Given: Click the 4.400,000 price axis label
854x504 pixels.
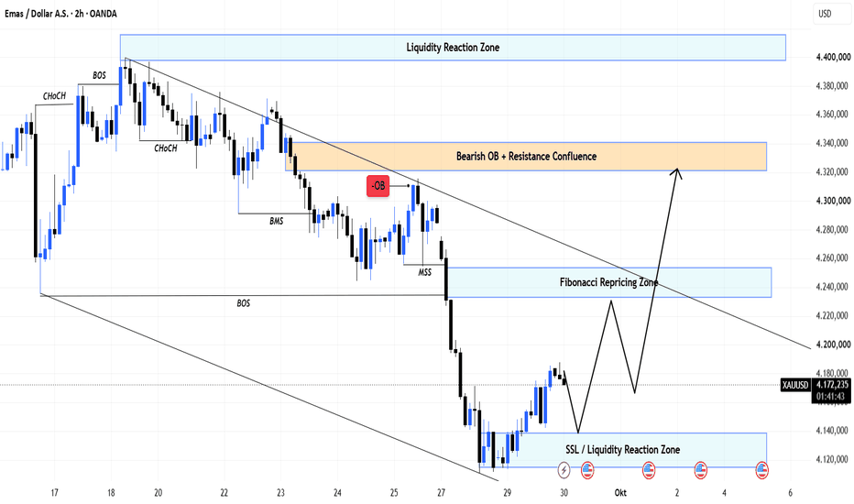Looking at the screenshot, I should (x=833, y=57).
